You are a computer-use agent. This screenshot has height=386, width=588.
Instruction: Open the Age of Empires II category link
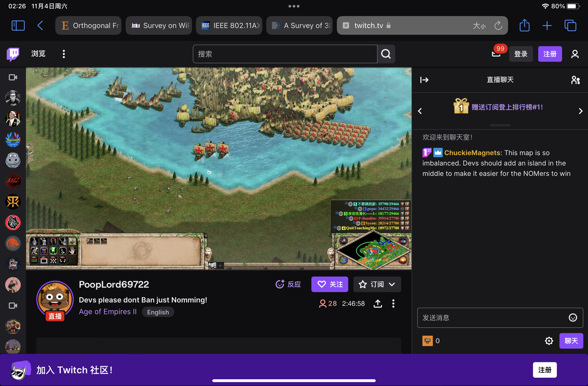coord(107,312)
